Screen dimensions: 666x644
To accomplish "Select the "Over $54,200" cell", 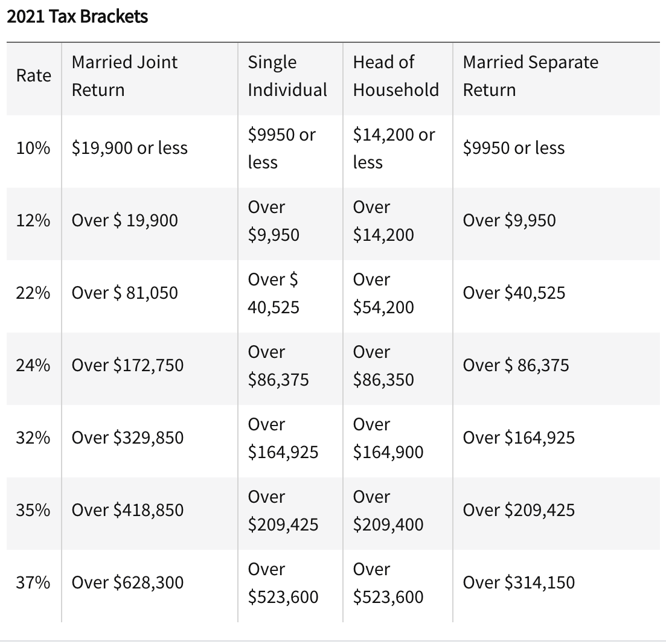I will pos(383,293).
